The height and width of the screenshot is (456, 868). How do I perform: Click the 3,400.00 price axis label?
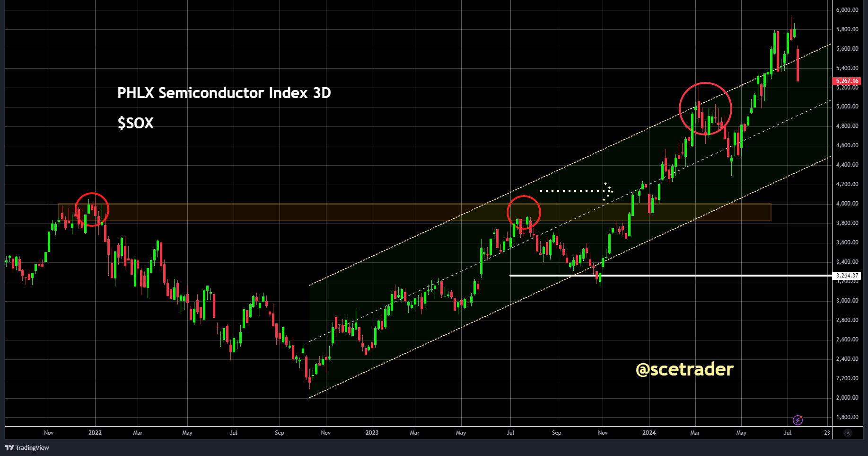click(847, 262)
